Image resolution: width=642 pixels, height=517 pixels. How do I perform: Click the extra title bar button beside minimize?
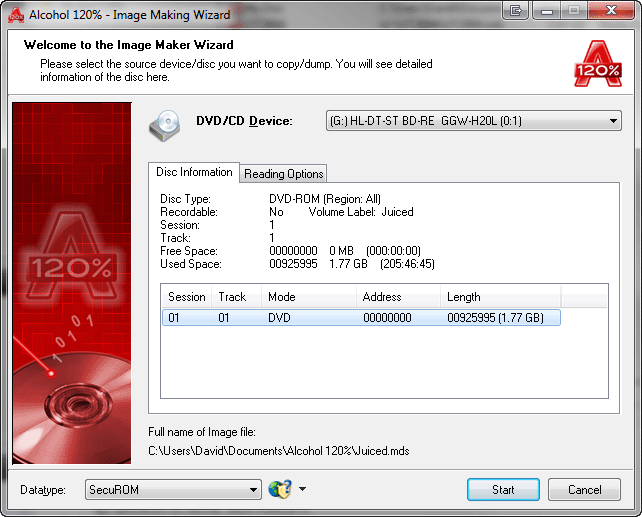point(515,10)
